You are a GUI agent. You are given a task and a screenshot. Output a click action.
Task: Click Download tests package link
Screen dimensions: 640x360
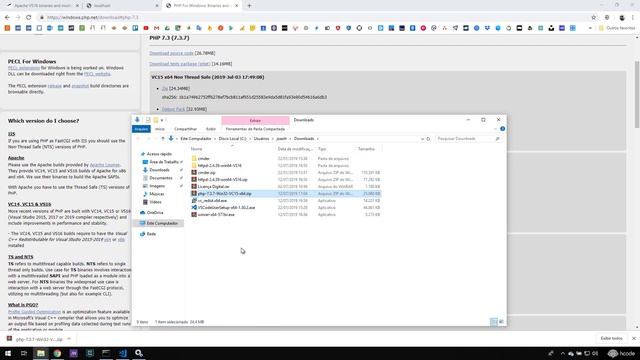pos(180,64)
